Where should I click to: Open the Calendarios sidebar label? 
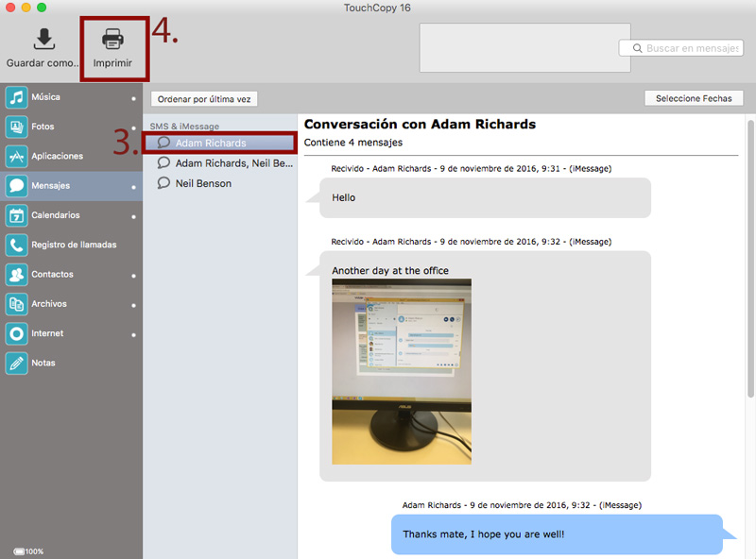(x=56, y=215)
